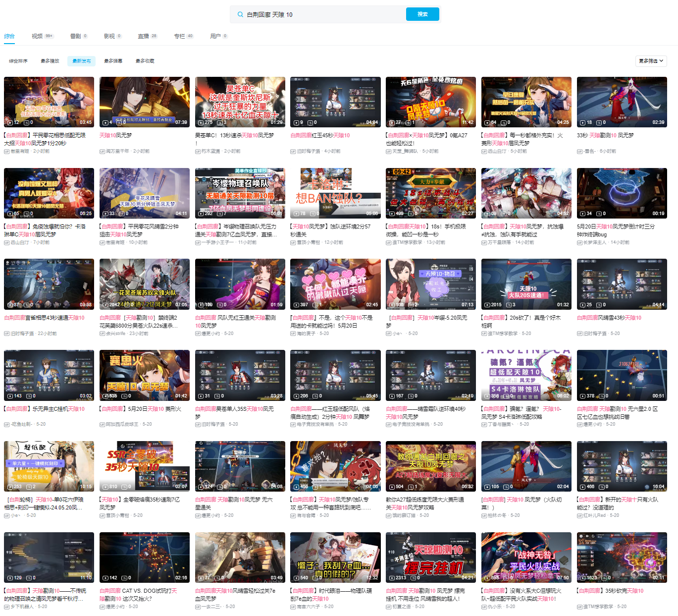Expand the 更多筛选 dropdown

[x=651, y=61]
